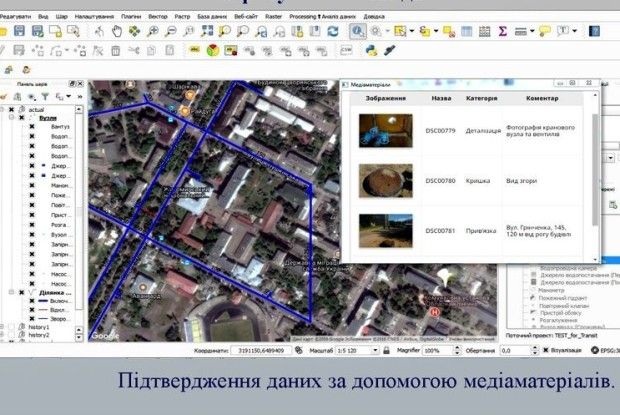
Task: Choose the Select Features tool
Action: [x=399, y=31]
